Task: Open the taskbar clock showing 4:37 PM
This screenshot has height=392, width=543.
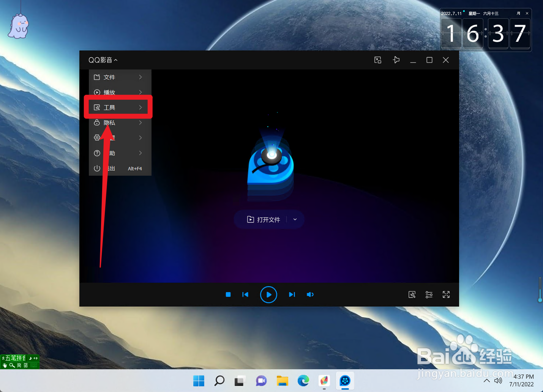Action: [522, 380]
